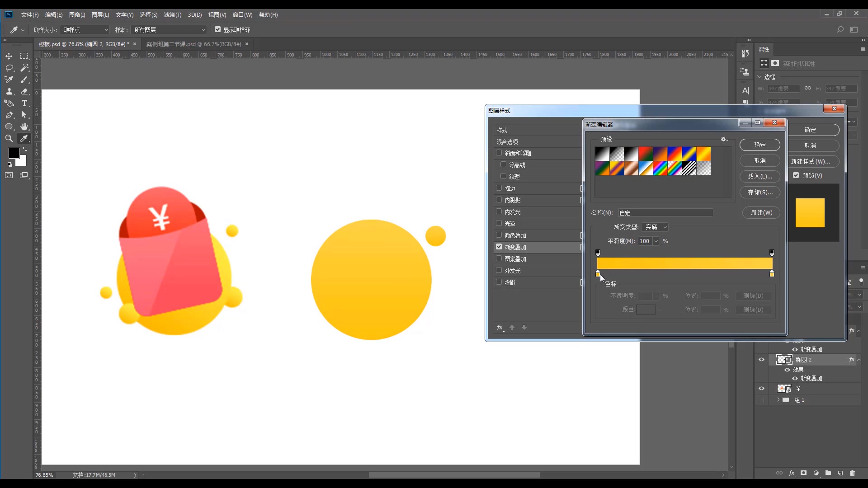The height and width of the screenshot is (488, 868).
Task: Open the 取样大小 sample size dropdown
Action: coord(85,30)
